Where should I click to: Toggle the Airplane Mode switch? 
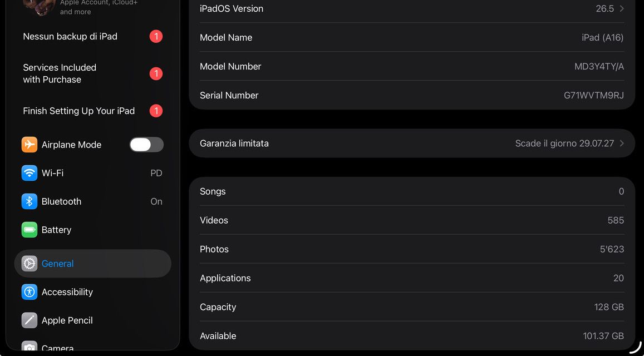[x=146, y=145]
